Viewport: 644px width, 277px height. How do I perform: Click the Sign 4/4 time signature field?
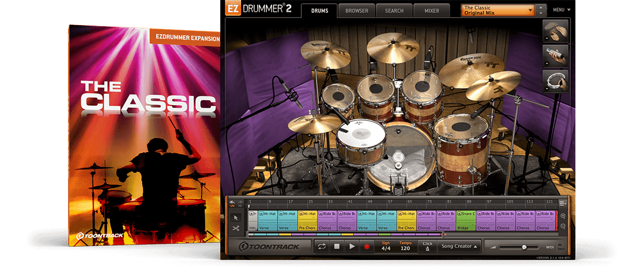click(x=386, y=246)
